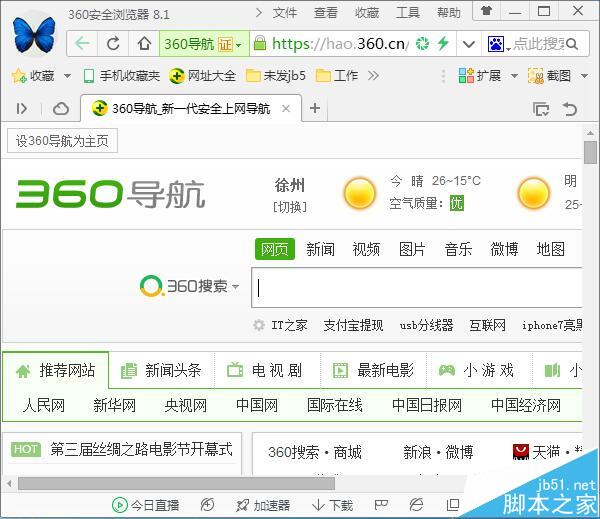This screenshot has height=519, width=600.
Task: Open the 帮助 menu
Action: (448, 13)
